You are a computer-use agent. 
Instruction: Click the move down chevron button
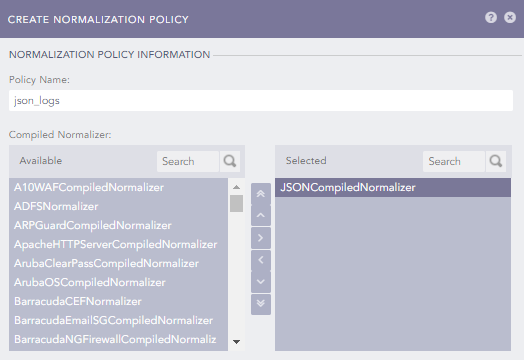(261, 282)
